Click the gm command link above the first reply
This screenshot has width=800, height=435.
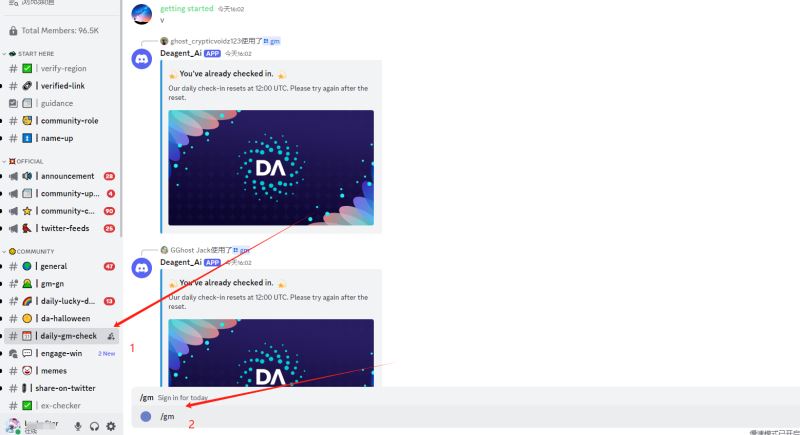click(x=272, y=41)
